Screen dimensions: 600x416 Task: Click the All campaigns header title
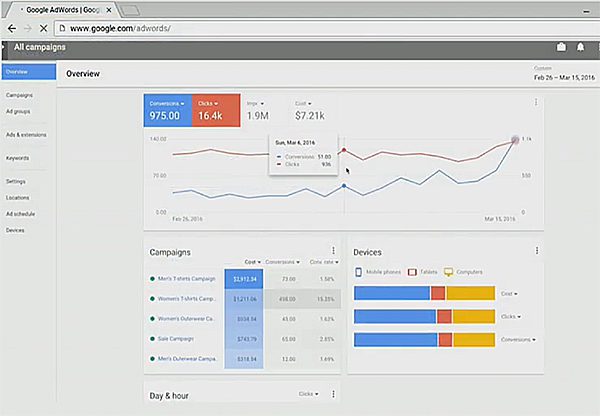pyautogui.click(x=40, y=47)
